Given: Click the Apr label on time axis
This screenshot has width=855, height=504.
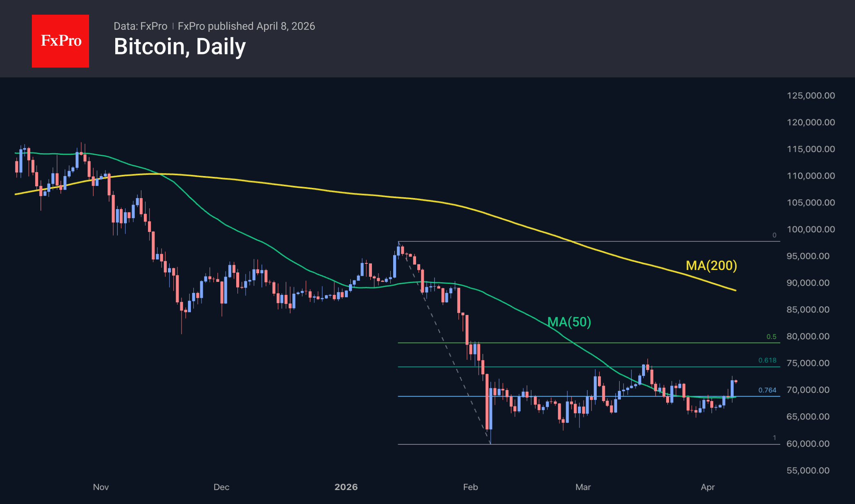Looking at the screenshot, I should click(x=707, y=487).
